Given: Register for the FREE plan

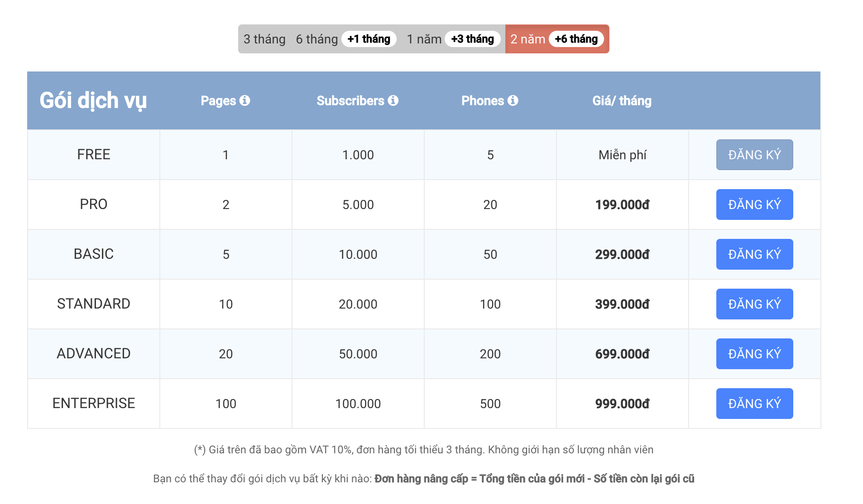Looking at the screenshot, I should [754, 155].
